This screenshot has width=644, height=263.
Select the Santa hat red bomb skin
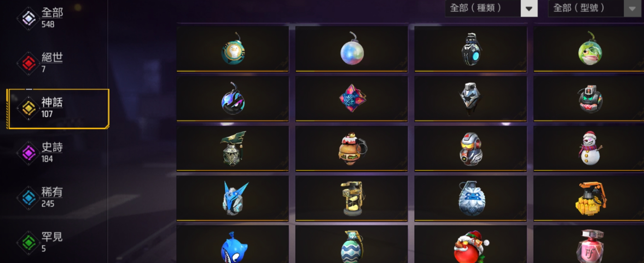tap(471, 245)
